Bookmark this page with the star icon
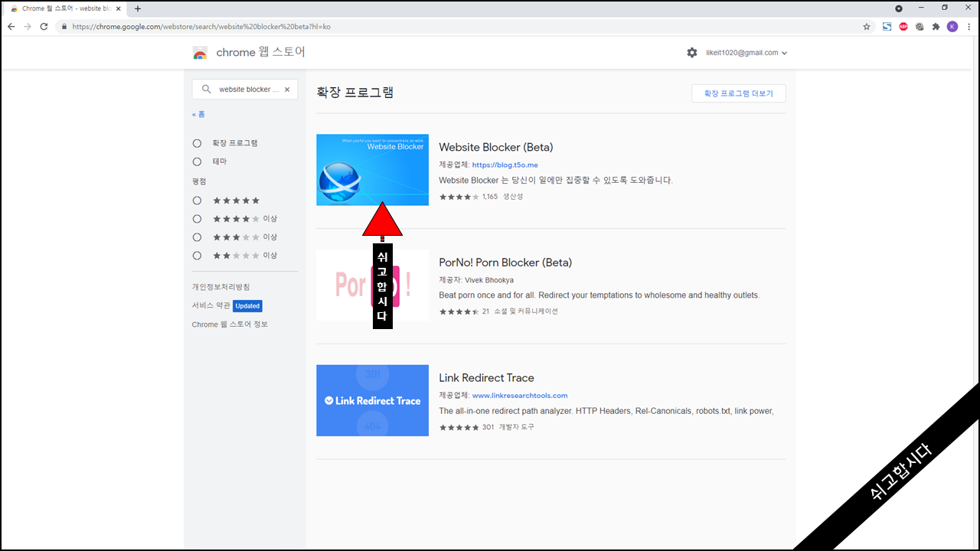The height and width of the screenshot is (551, 980). tap(867, 26)
